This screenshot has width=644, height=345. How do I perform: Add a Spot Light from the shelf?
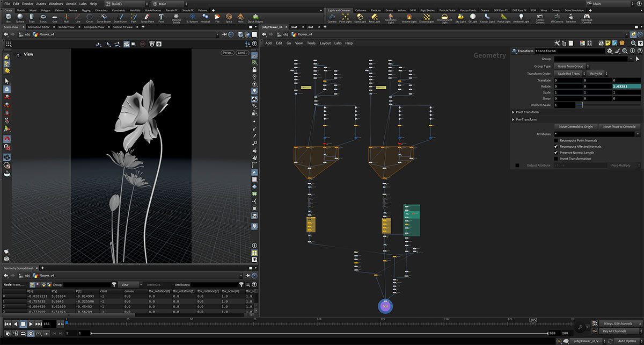(360, 18)
